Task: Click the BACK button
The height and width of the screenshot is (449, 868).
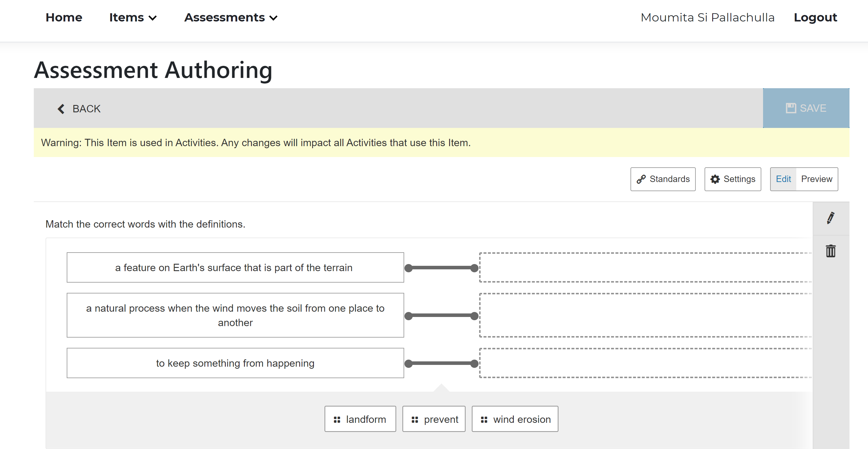Action: pyautogui.click(x=79, y=109)
